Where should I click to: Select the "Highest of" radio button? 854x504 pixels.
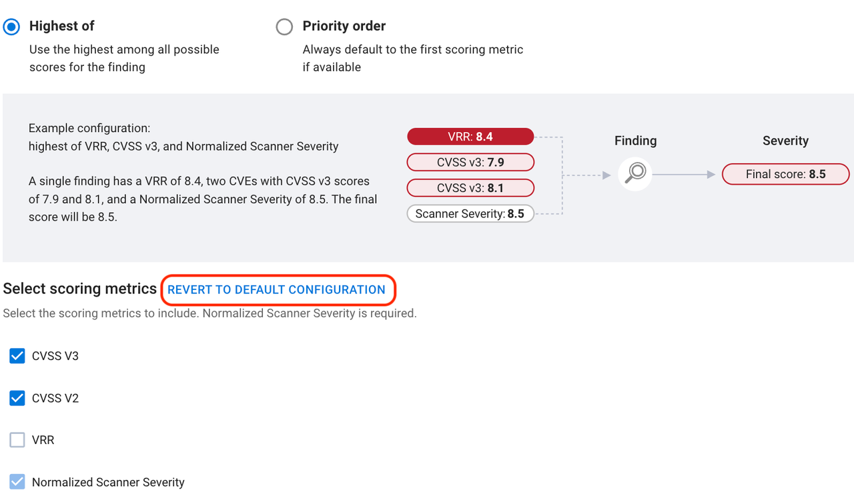[11, 27]
